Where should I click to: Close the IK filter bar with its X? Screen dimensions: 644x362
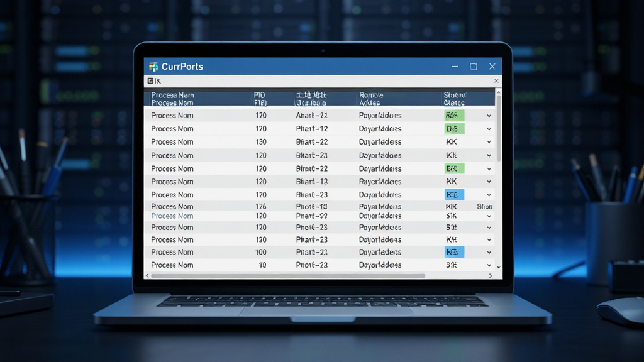496,81
